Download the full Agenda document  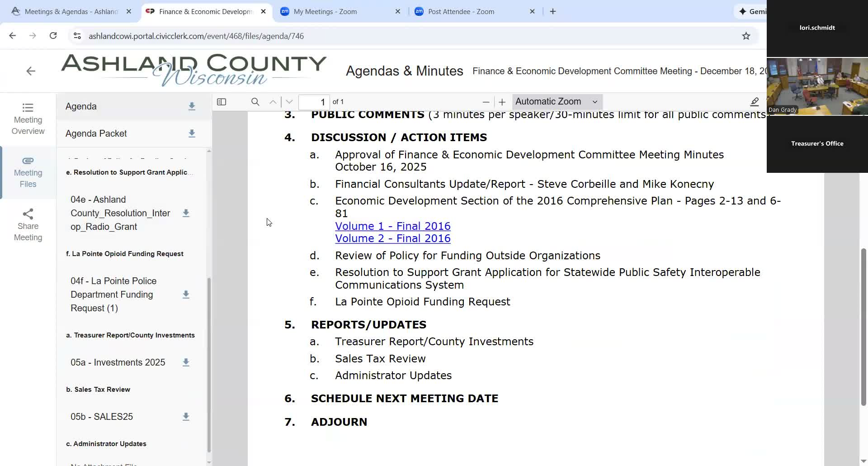tap(192, 106)
